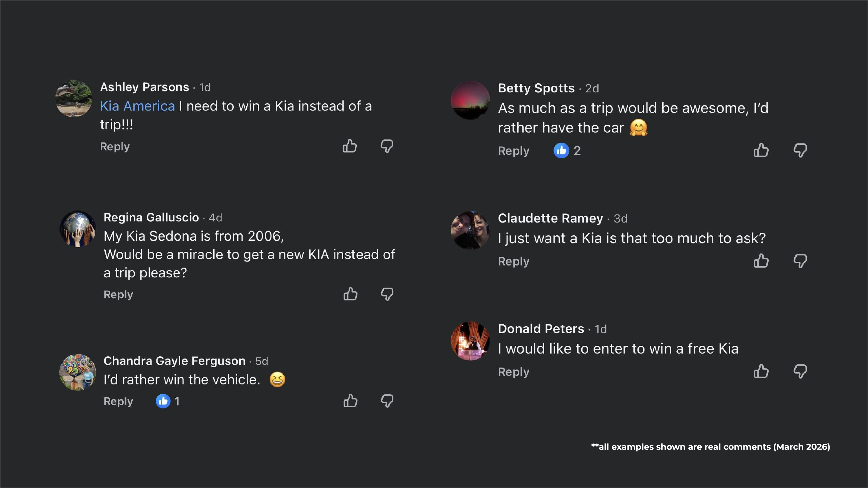The width and height of the screenshot is (868, 488).
Task: Like Chandra Gayle Ferguson's comment
Action: (x=350, y=401)
